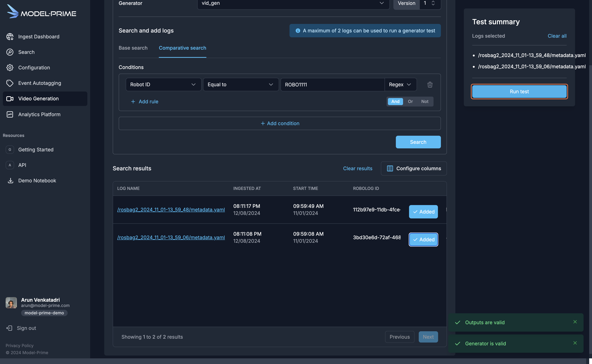Click the Event Autotagging tag icon
Viewport: 592px width, 364px height.
[10, 83]
